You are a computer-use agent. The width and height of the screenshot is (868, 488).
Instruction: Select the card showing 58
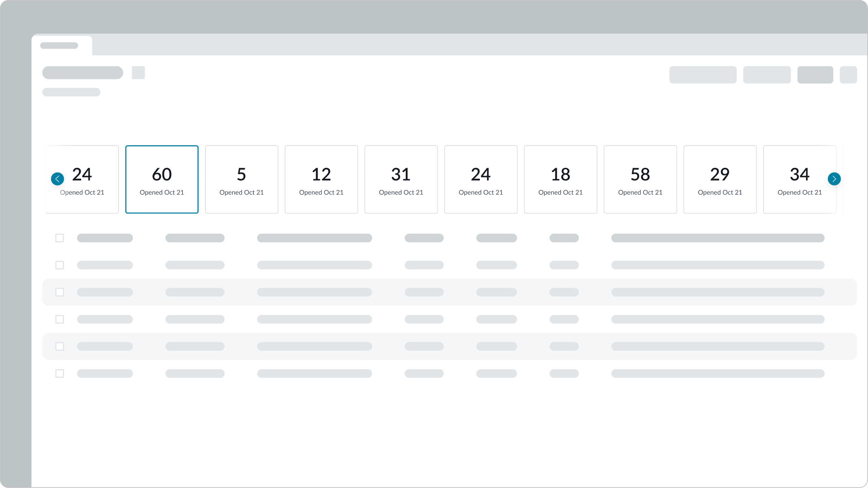tap(640, 179)
